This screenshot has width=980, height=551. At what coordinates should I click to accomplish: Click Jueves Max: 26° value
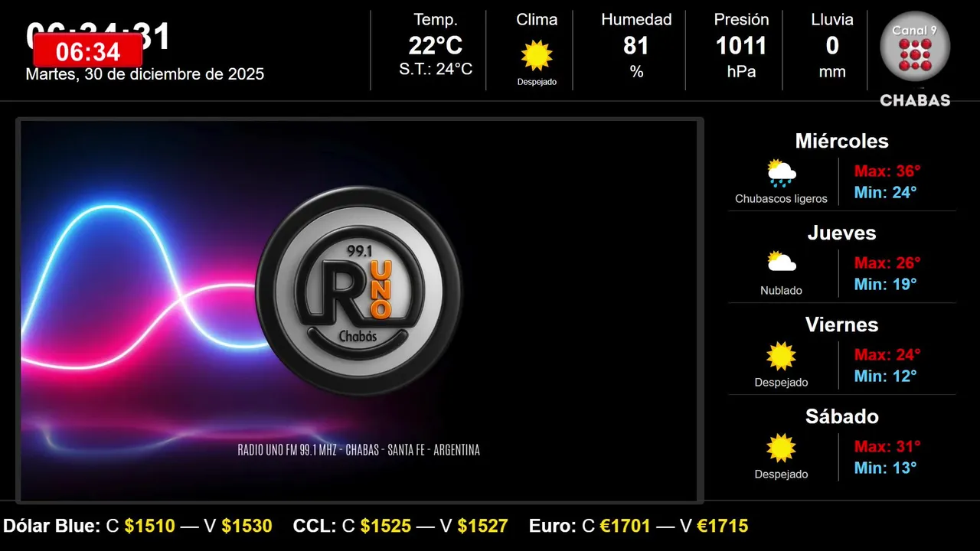(x=887, y=263)
